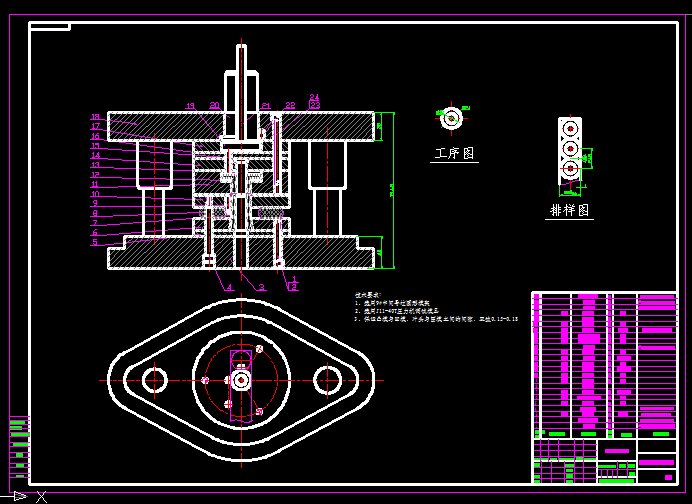
Task: Select part balloon number 21
Action: [266, 106]
